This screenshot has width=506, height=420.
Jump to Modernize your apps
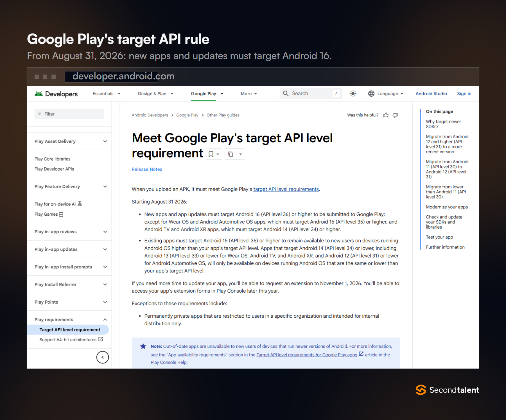click(x=447, y=207)
